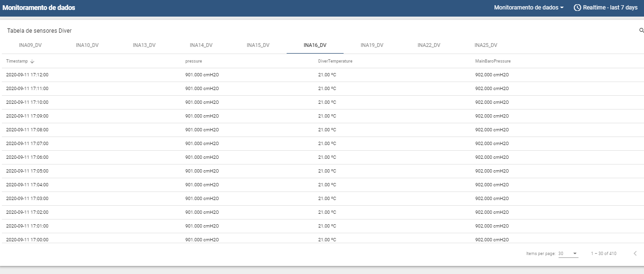Viewport: 644px width, 274px height.
Task: Sort by MainBaroPressure column header
Action: (493, 61)
